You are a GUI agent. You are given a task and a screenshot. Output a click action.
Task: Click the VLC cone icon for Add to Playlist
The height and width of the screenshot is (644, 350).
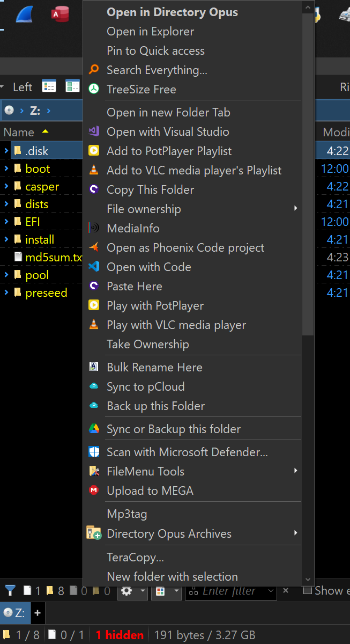[x=94, y=170]
